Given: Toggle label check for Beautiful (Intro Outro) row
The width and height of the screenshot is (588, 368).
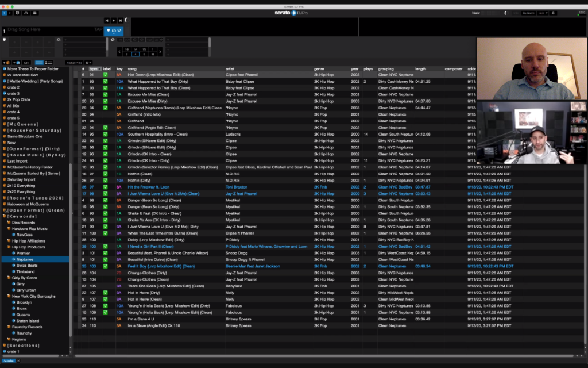Looking at the screenshot, I should click(x=106, y=259).
